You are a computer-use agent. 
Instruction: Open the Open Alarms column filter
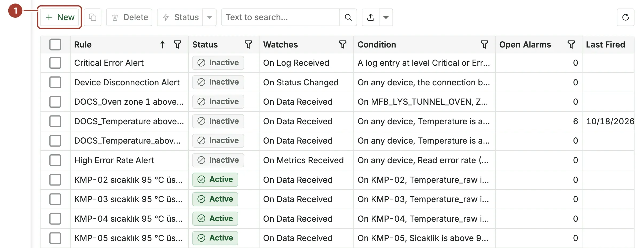[x=571, y=45]
